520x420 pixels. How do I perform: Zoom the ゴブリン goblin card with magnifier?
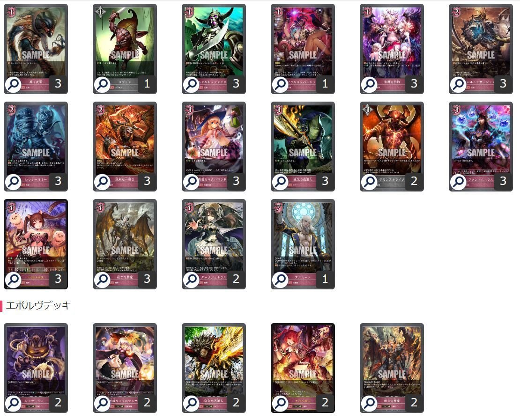(x=102, y=85)
